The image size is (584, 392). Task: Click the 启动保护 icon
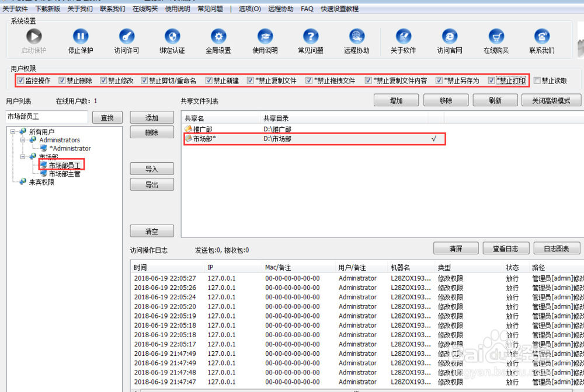click(34, 36)
